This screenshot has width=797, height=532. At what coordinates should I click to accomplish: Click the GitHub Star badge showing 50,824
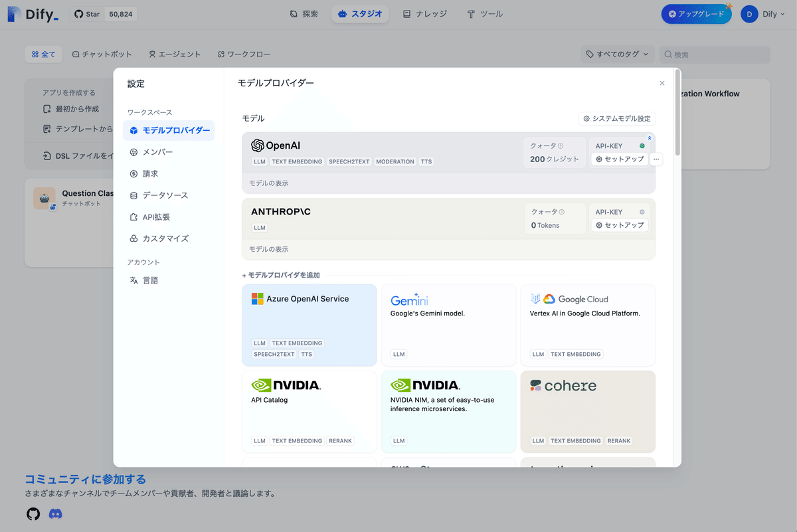point(103,13)
